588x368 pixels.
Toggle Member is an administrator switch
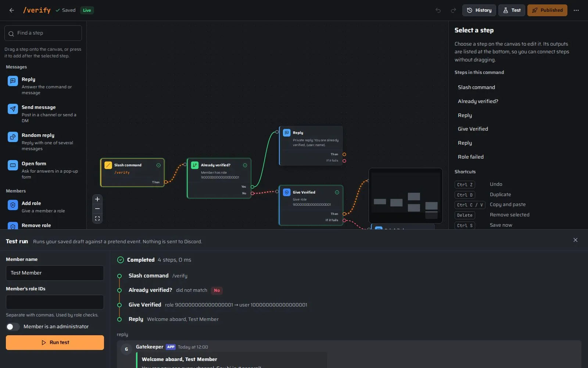13,327
